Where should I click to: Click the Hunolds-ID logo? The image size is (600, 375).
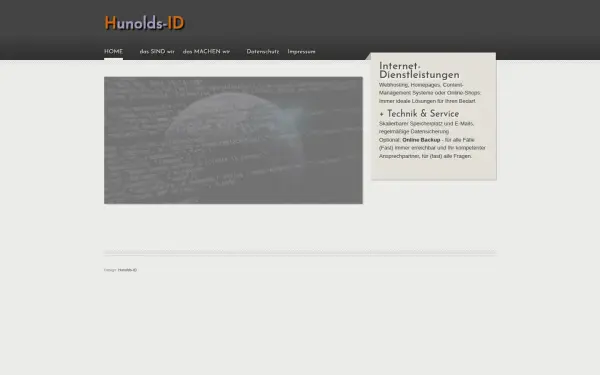145,23
